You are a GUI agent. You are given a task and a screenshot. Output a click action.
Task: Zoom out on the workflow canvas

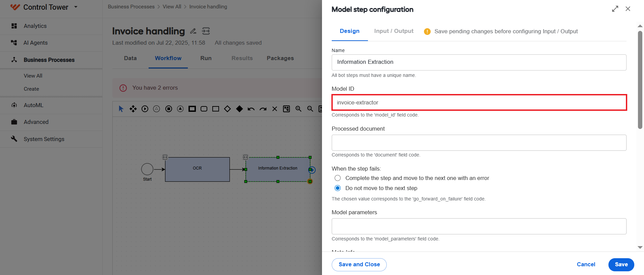310,109
